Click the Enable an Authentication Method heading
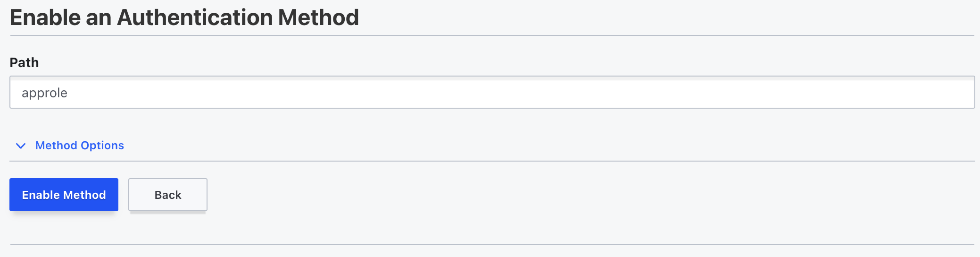This screenshot has height=257, width=980. [184, 17]
